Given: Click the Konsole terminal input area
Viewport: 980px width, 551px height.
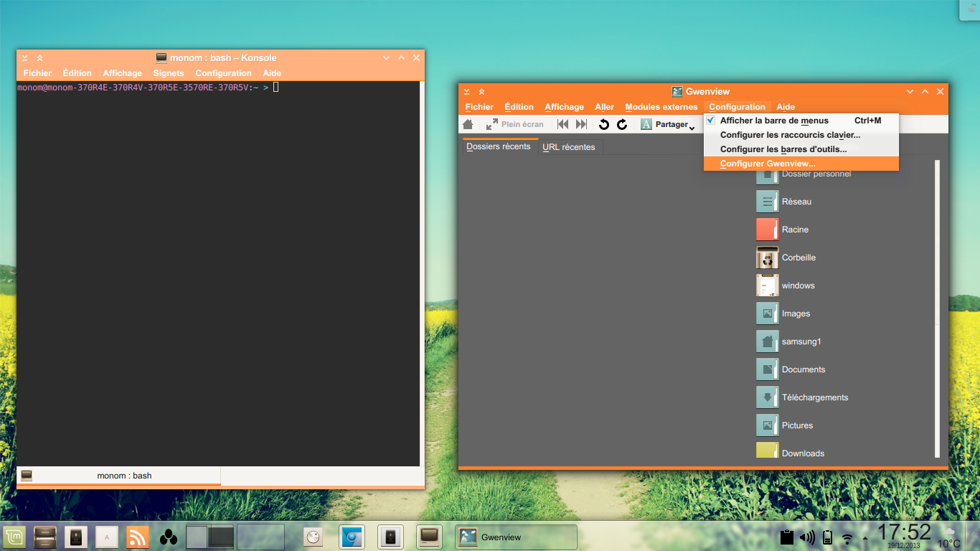Looking at the screenshot, I should pos(218,273).
